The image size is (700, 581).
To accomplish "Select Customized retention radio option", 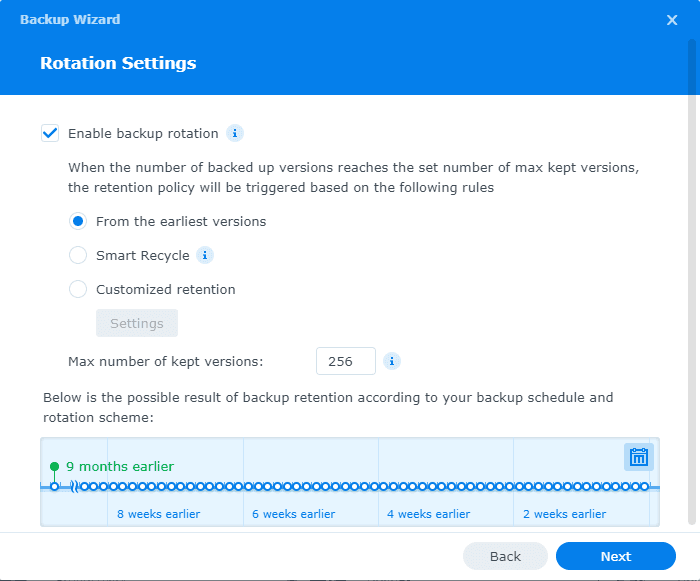I will (x=78, y=289).
